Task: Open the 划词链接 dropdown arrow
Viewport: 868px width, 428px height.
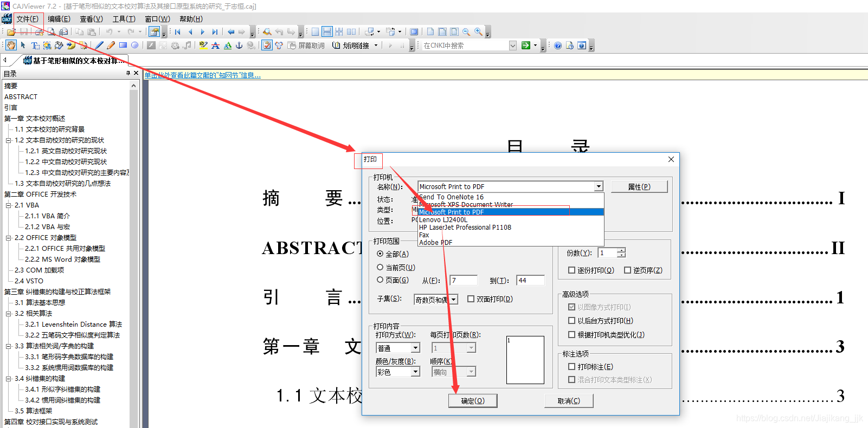Action: tap(376, 46)
